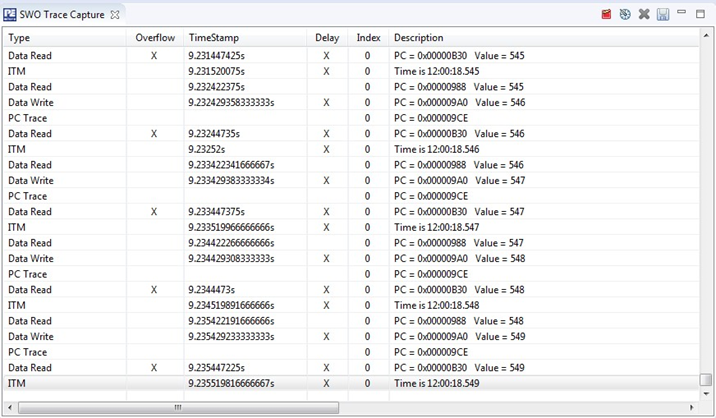Click the red start/stop trace capture icon
716x418 pixels.
pos(606,14)
